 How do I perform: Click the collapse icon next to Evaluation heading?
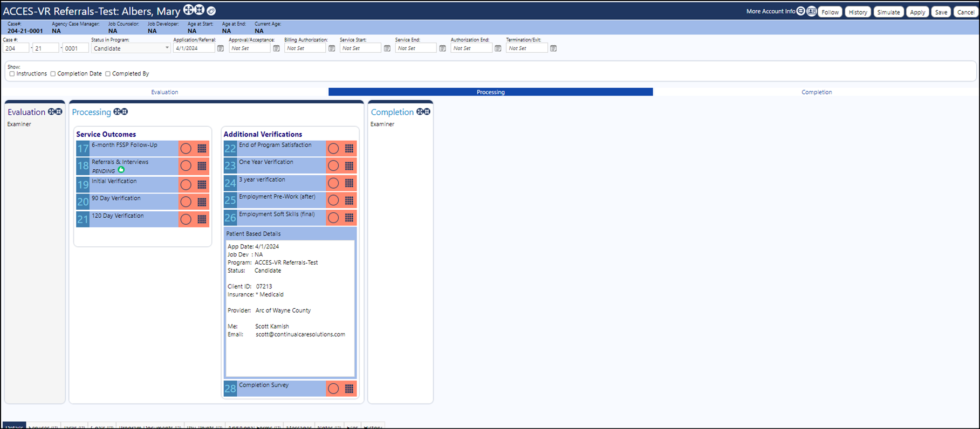(59, 112)
